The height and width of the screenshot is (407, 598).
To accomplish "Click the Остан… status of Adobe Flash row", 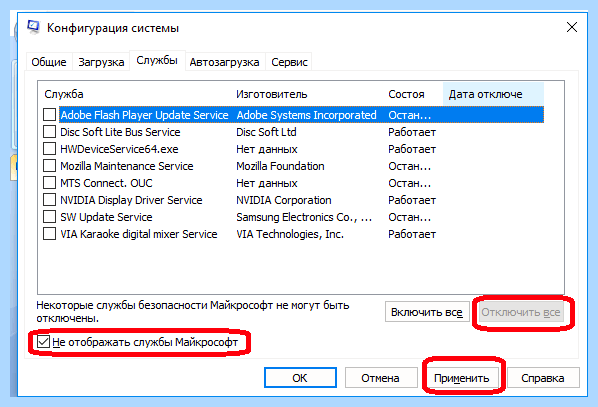I will [410, 115].
